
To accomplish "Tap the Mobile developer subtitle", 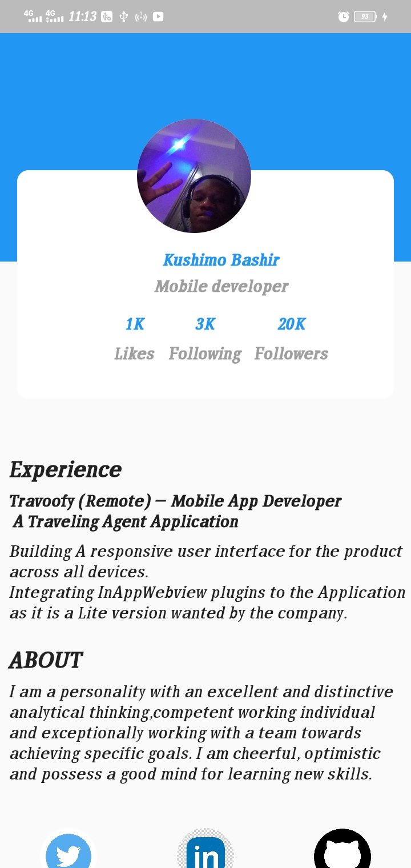I will 221,286.
